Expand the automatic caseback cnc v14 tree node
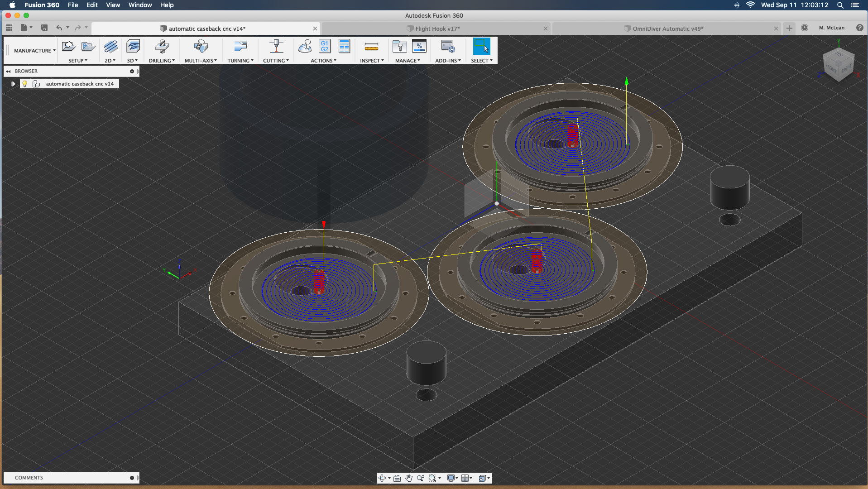Viewport: 868px width, 489px height. 14,84
